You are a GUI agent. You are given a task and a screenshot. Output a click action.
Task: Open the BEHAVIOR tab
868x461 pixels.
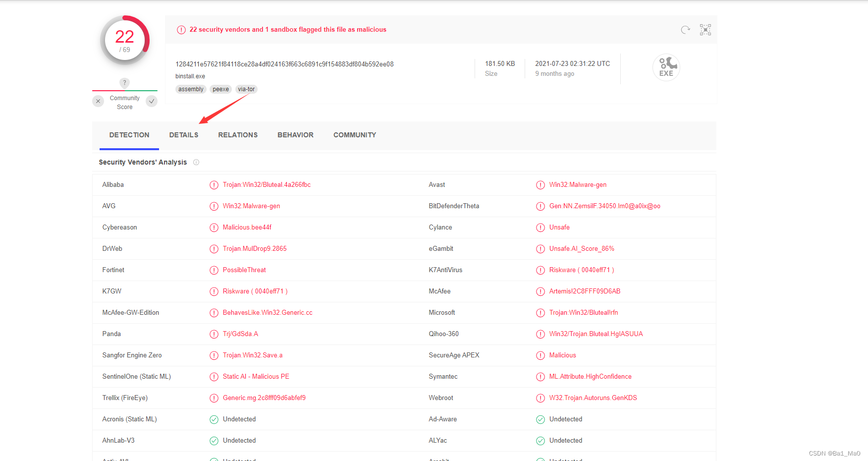coord(295,135)
